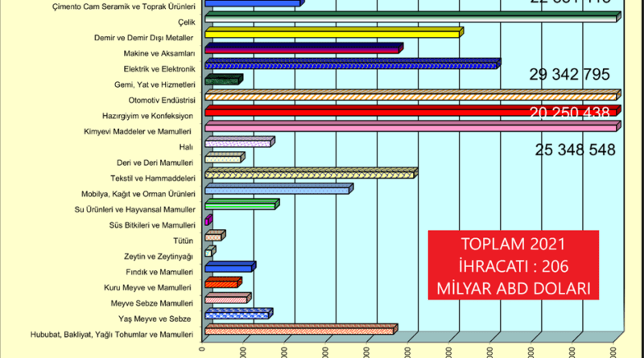Select the Yaş Meyve ve Sebze bar
The height and width of the screenshot is (358, 644).
pos(237,314)
